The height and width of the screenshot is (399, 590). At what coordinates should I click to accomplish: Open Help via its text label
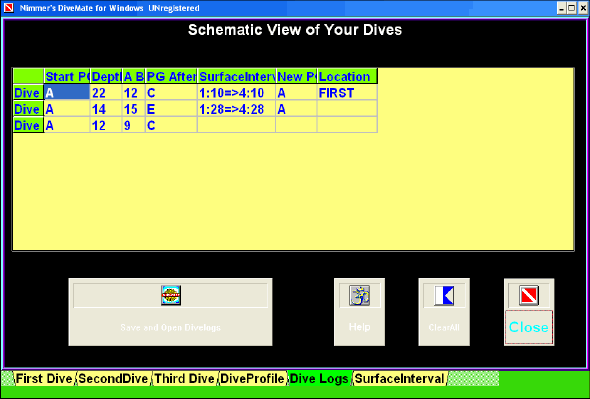click(359, 327)
